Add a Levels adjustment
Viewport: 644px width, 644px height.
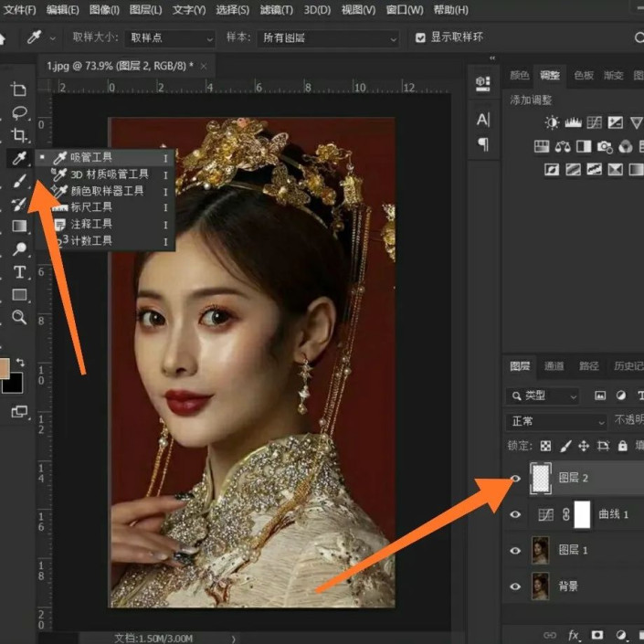(573, 122)
